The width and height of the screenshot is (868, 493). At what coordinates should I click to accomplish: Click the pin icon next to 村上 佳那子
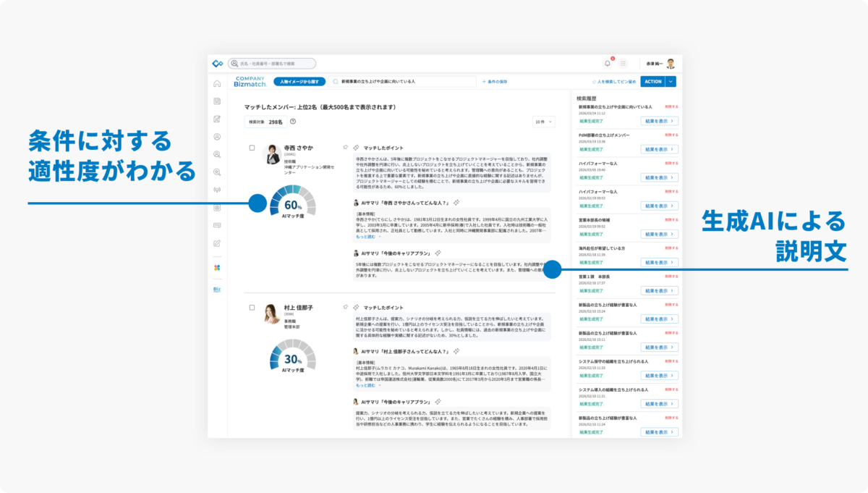pyautogui.click(x=345, y=307)
